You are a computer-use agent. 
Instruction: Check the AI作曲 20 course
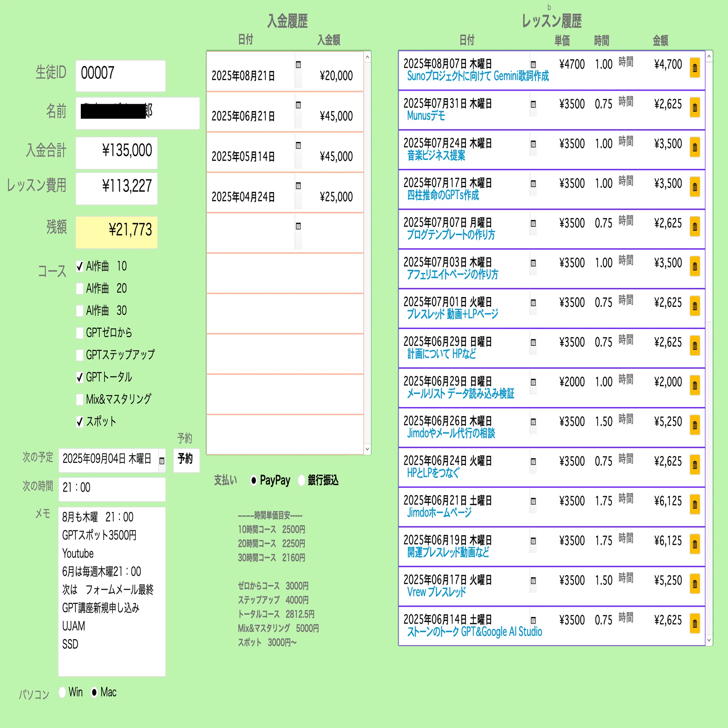coord(79,289)
